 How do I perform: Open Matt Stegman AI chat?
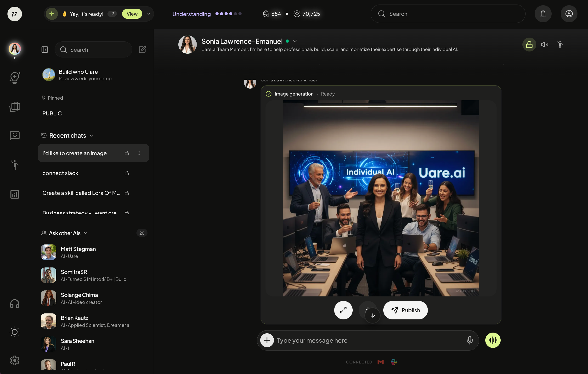point(93,252)
